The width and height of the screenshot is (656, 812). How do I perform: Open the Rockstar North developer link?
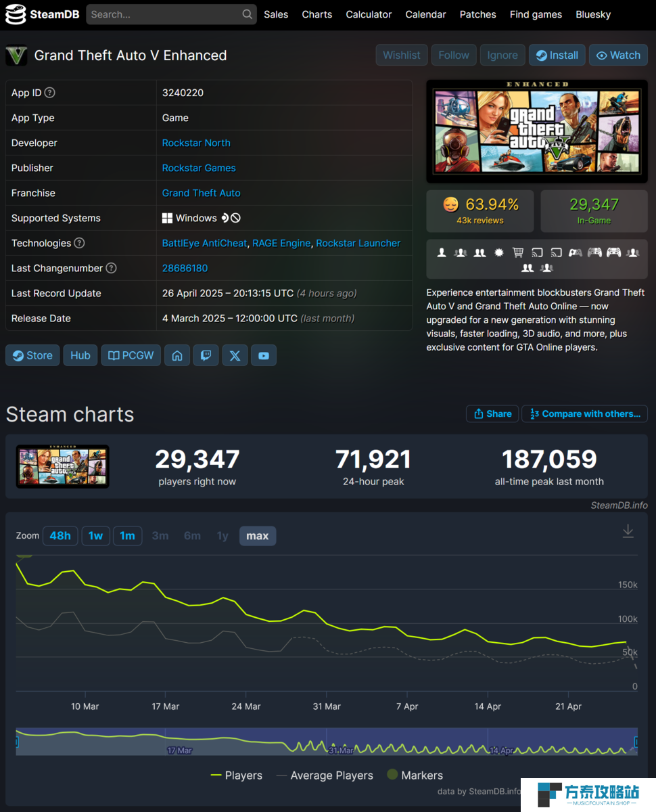pos(196,143)
